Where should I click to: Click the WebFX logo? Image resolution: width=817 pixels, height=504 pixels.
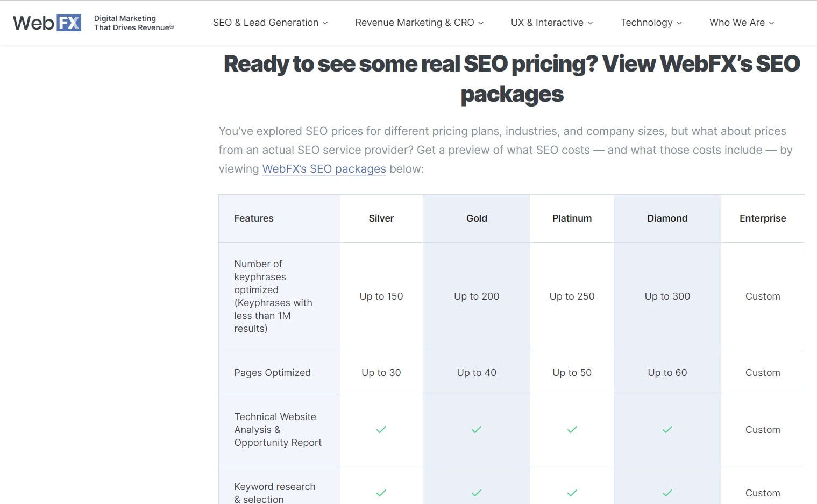tap(47, 23)
